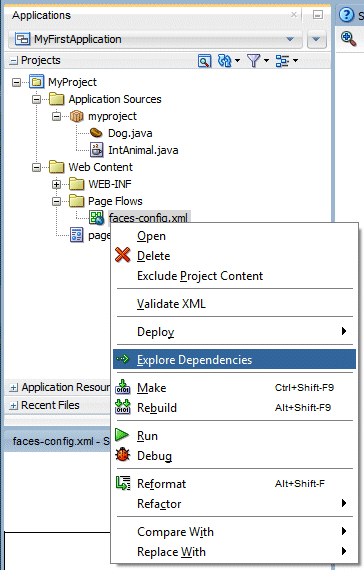The width and height of the screenshot is (364, 570).
Task: Expand the WEB-INF folder
Action: pyautogui.click(x=56, y=184)
